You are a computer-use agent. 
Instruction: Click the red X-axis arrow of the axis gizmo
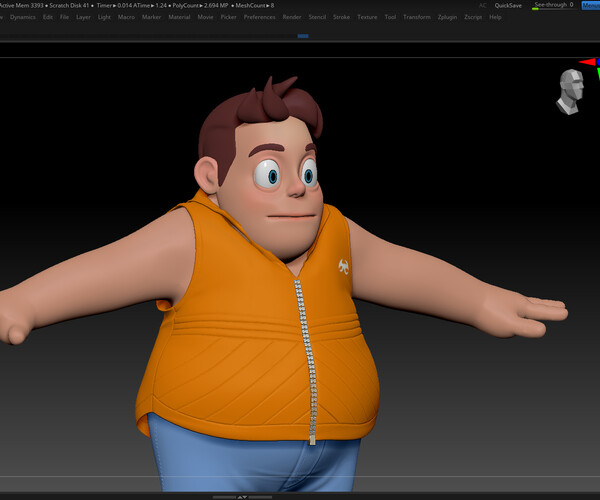[x=587, y=62]
